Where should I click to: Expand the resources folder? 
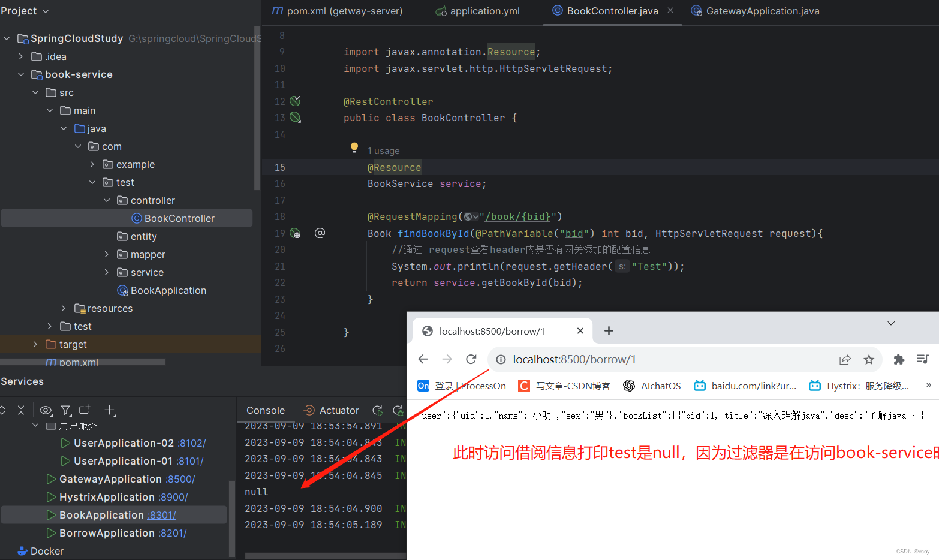(64, 308)
